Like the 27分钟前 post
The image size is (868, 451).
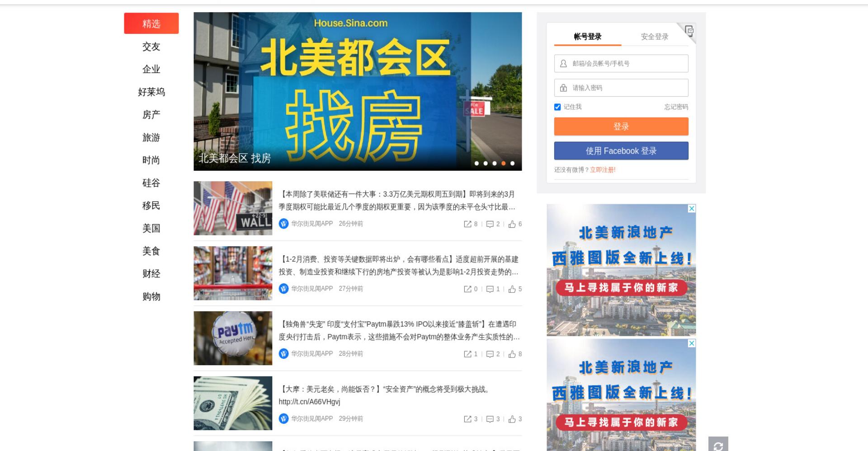click(512, 289)
